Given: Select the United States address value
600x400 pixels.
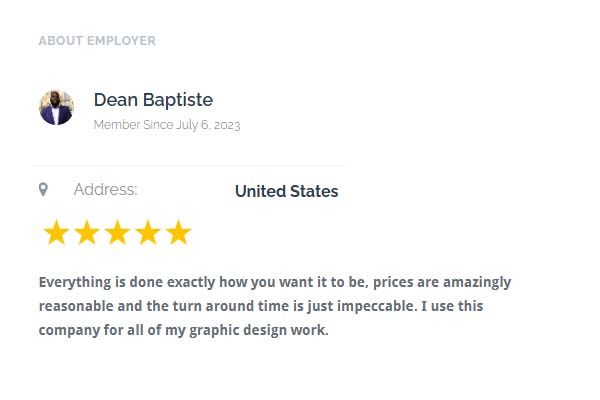Looking at the screenshot, I should 287,191.
